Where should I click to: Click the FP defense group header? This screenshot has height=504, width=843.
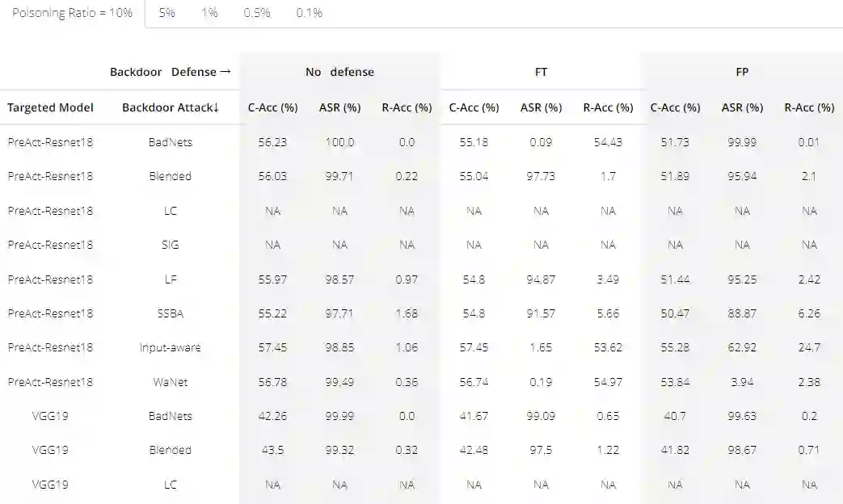point(742,72)
